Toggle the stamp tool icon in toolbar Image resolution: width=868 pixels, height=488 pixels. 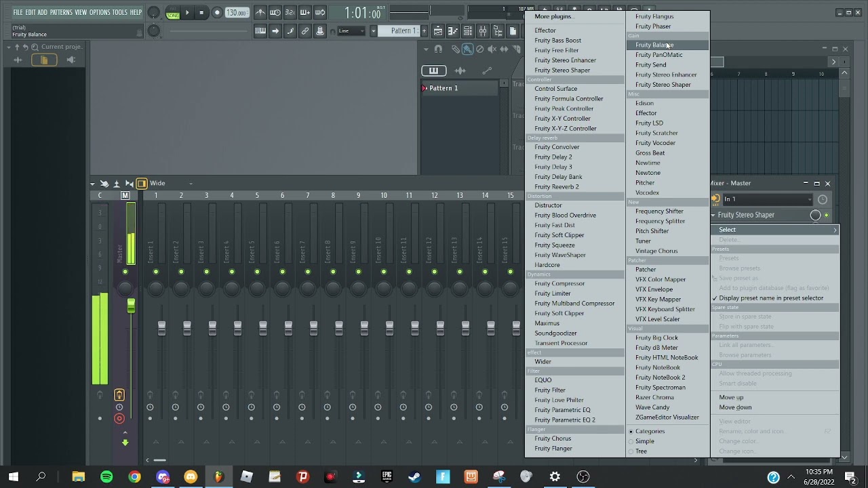point(320,30)
